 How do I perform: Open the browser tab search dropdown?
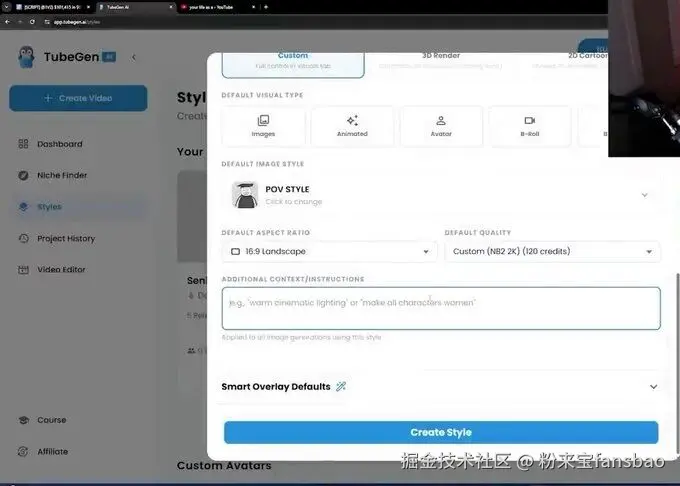(x=6, y=7)
